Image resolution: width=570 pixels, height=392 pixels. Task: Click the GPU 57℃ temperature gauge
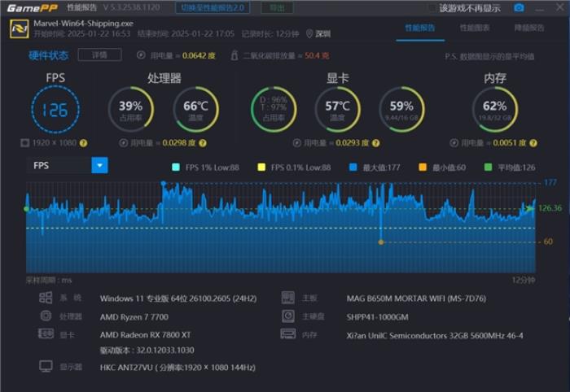pos(337,110)
